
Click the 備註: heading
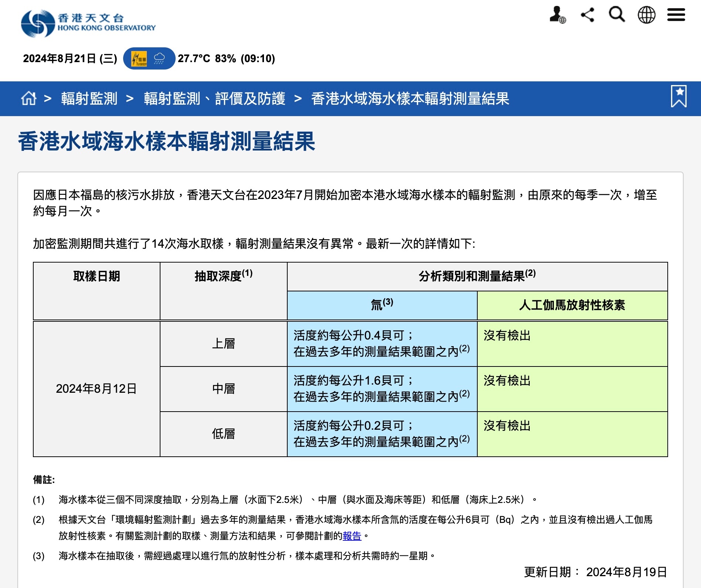(44, 480)
